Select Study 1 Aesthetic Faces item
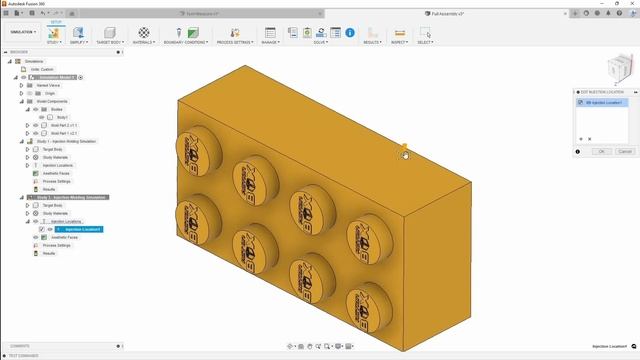This screenshot has height=360, width=640. click(x=56, y=173)
